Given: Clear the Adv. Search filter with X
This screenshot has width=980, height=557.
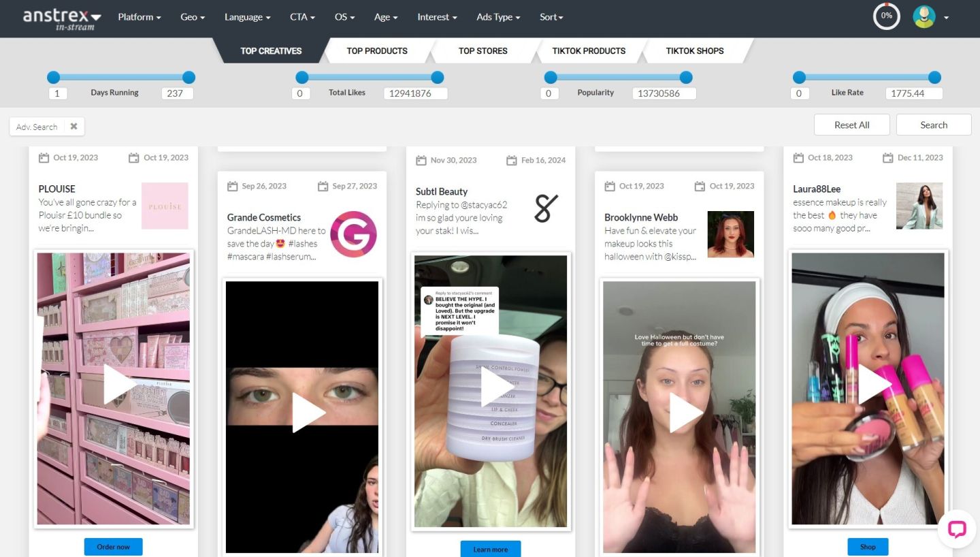Looking at the screenshot, I should 73,126.
